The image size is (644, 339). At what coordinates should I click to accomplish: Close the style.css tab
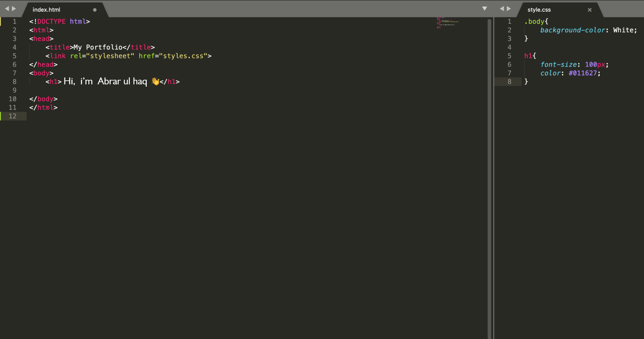point(589,10)
